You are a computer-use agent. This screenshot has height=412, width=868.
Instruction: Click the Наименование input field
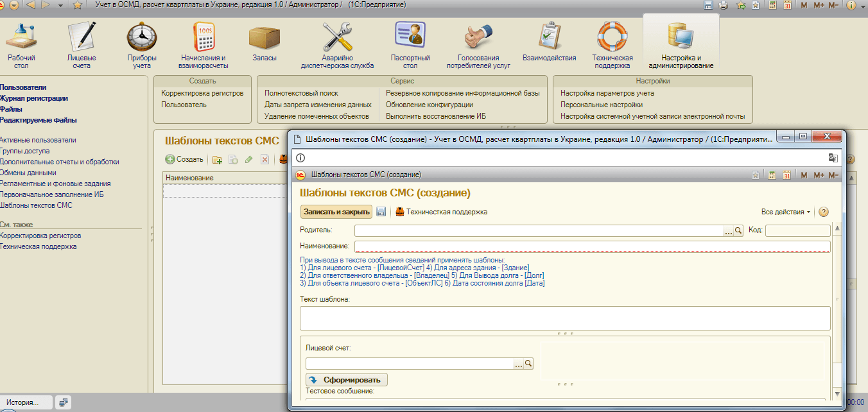tap(593, 246)
